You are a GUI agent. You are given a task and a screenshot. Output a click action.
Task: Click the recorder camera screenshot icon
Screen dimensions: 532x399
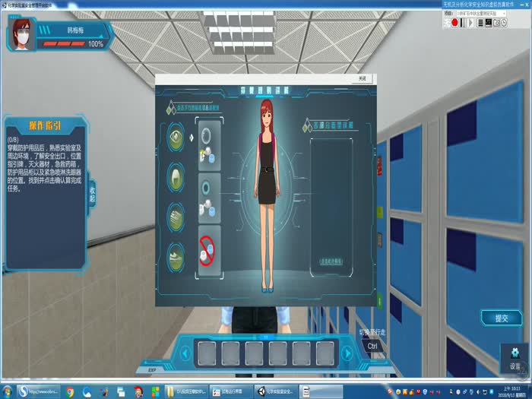click(x=496, y=23)
